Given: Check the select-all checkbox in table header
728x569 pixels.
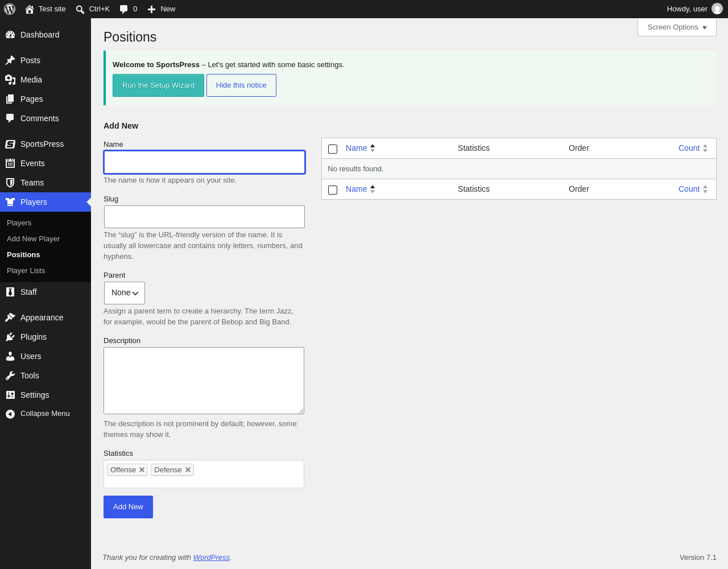Looking at the screenshot, I should click(x=333, y=149).
